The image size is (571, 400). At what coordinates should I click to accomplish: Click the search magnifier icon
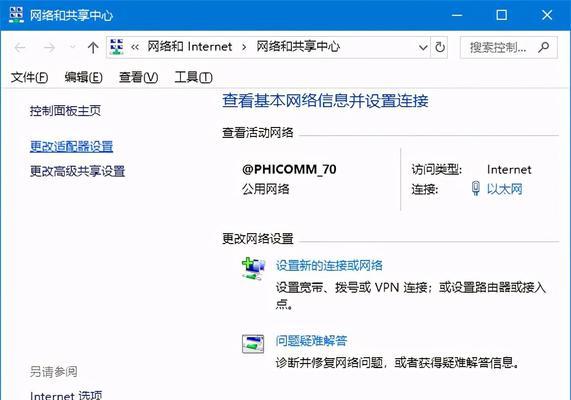click(544, 47)
